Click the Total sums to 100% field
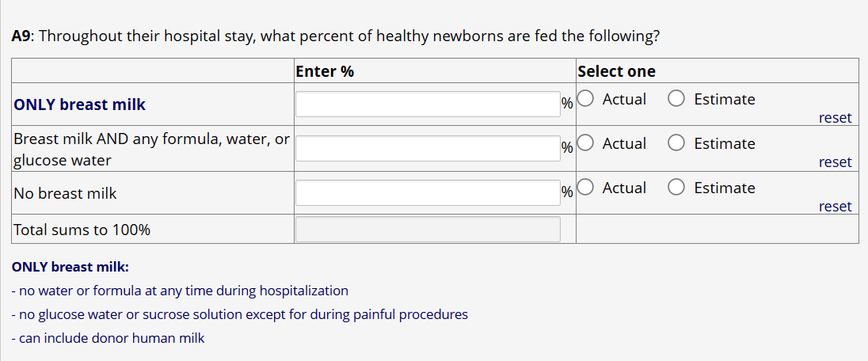Screen dimensions: 868x361 (428, 230)
